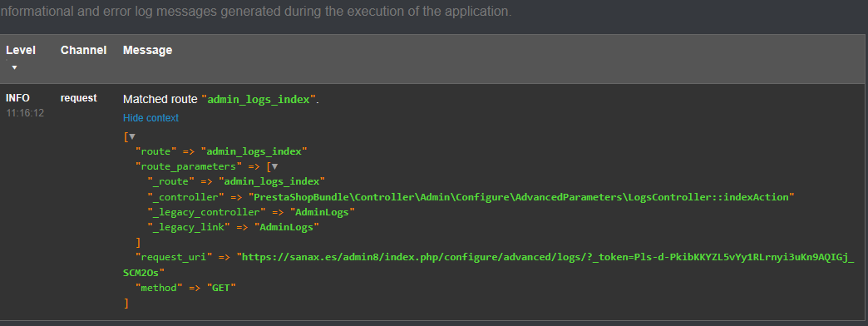Collapse the route_parameters array triangle
The width and height of the screenshot is (868, 326).
click(274, 166)
